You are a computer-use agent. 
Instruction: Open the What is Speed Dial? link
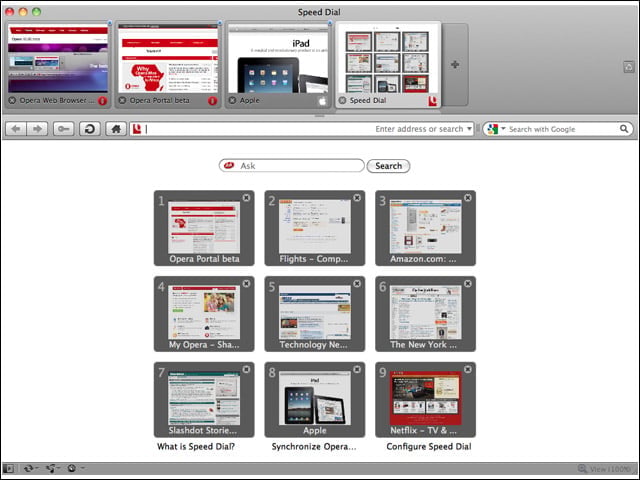pyautogui.click(x=196, y=447)
